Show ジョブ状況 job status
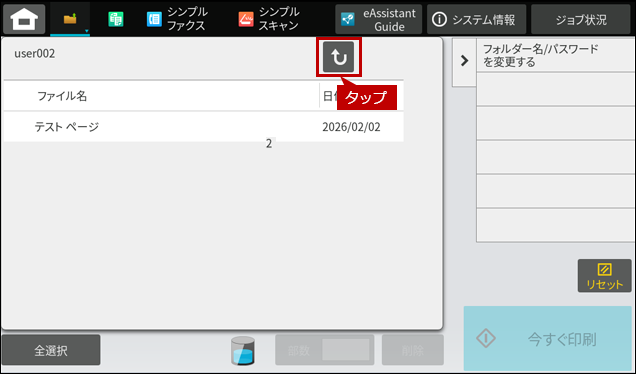 (581, 19)
